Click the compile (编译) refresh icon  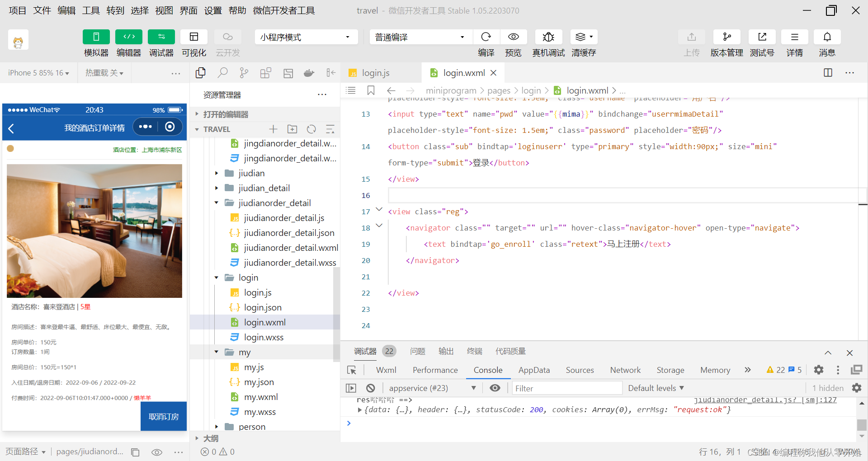pos(486,37)
